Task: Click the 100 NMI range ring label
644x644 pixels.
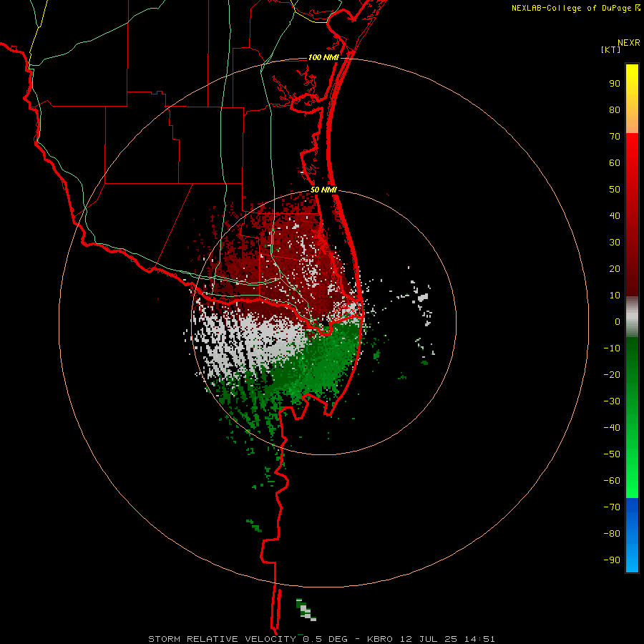Action: (323, 57)
